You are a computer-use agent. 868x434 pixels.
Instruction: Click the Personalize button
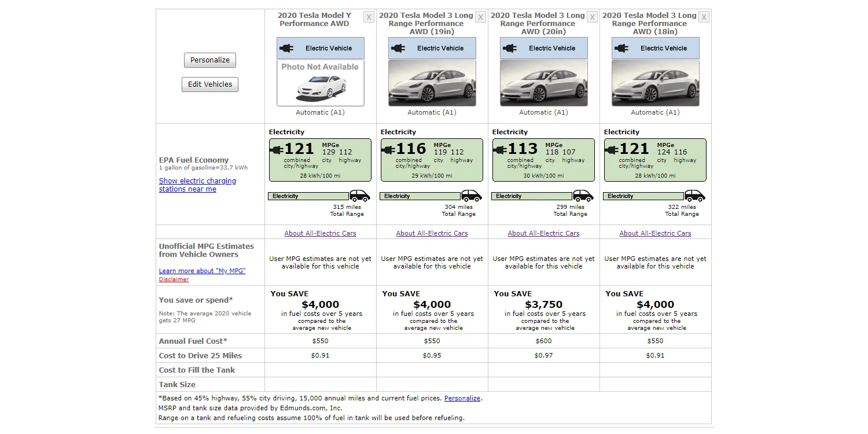pyautogui.click(x=210, y=60)
